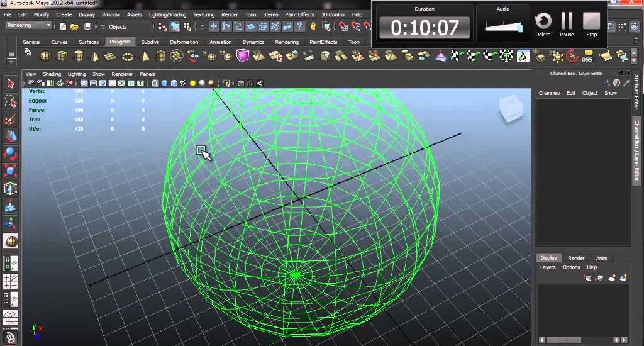Switch to the Animation shelf tab
This screenshot has height=346, width=644.
click(221, 42)
